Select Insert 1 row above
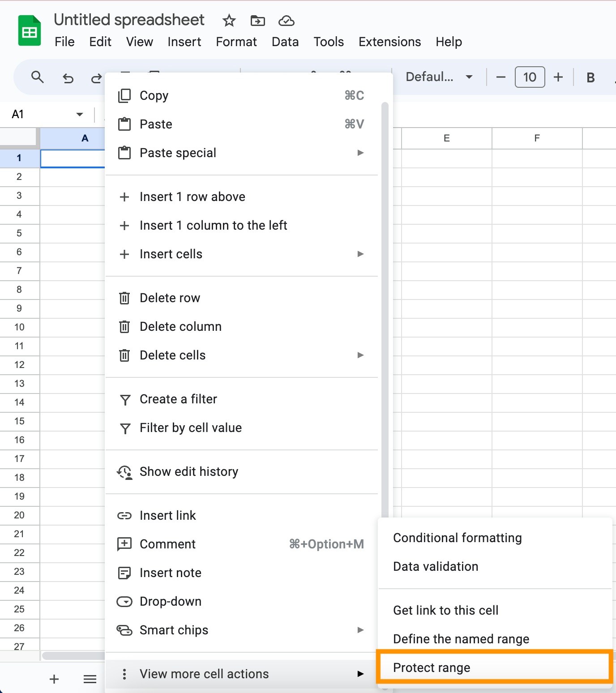Viewport: 616px width, 693px height. 242,197
